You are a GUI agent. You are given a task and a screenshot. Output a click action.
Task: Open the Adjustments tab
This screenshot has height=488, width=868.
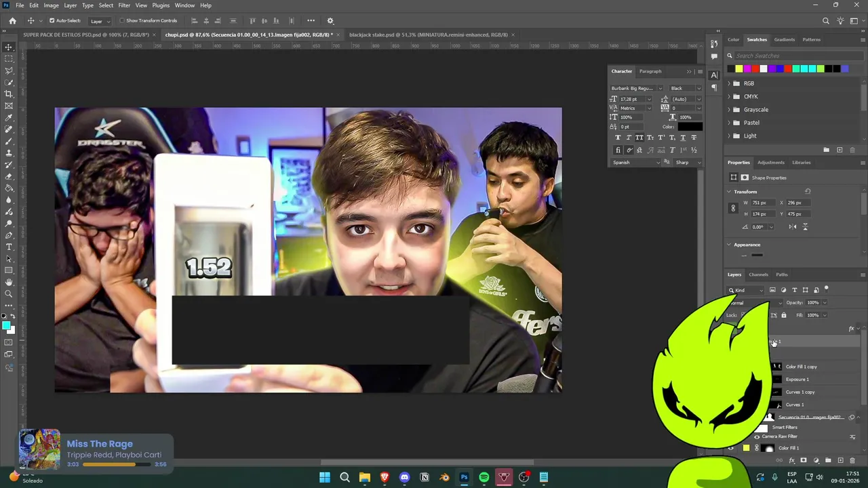tap(770, 163)
